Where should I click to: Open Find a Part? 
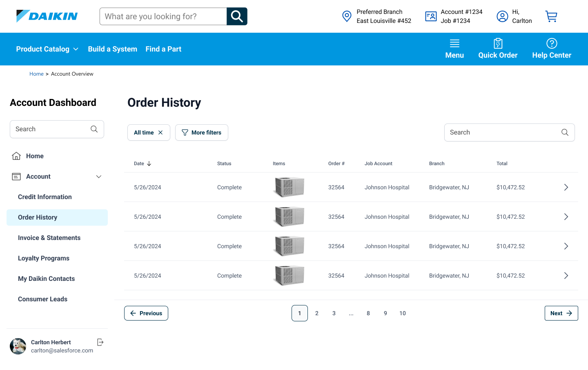pyautogui.click(x=163, y=49)
